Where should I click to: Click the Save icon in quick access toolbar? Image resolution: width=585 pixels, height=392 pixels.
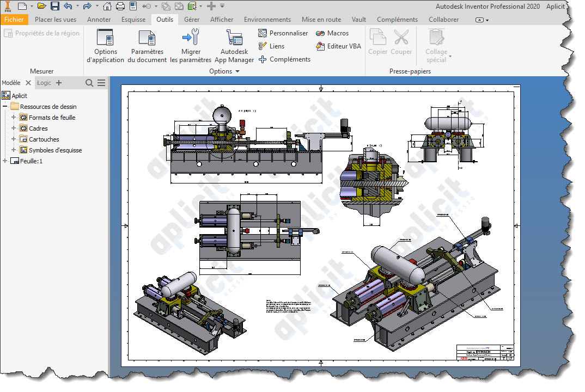[55, 6]
